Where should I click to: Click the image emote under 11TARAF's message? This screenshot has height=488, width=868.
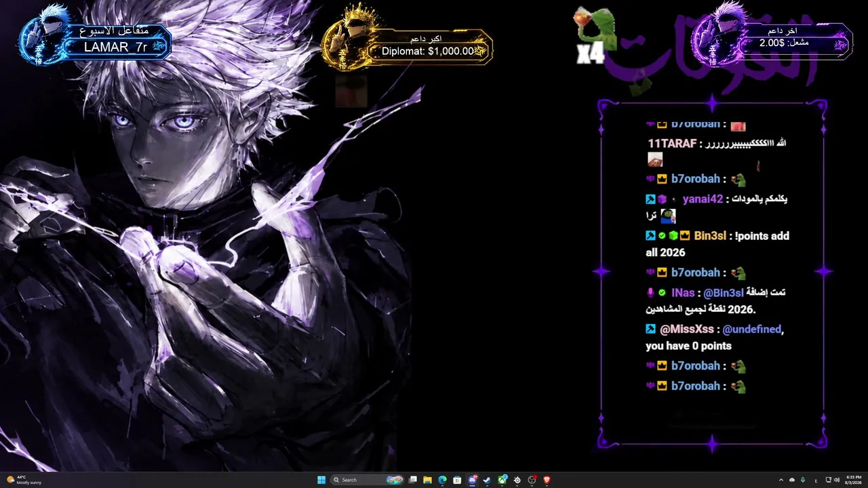point(655,160)
